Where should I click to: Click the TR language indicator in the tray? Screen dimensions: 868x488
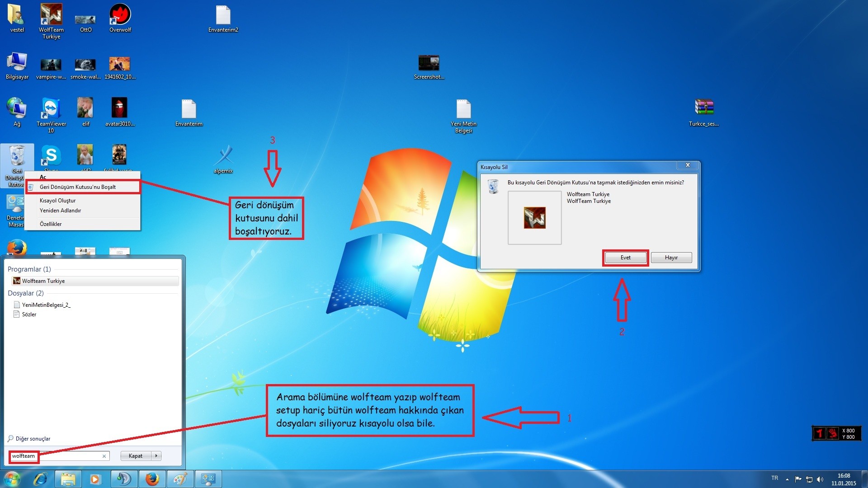tap(775, 478)
